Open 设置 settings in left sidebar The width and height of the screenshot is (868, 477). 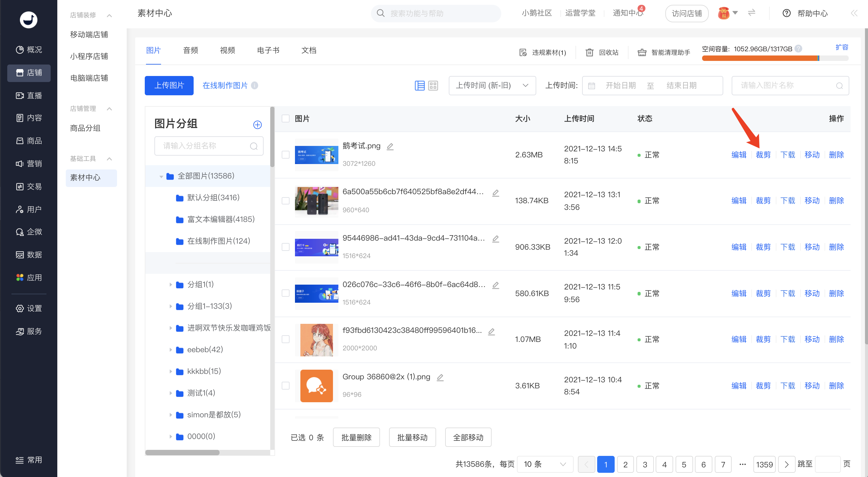29,308
